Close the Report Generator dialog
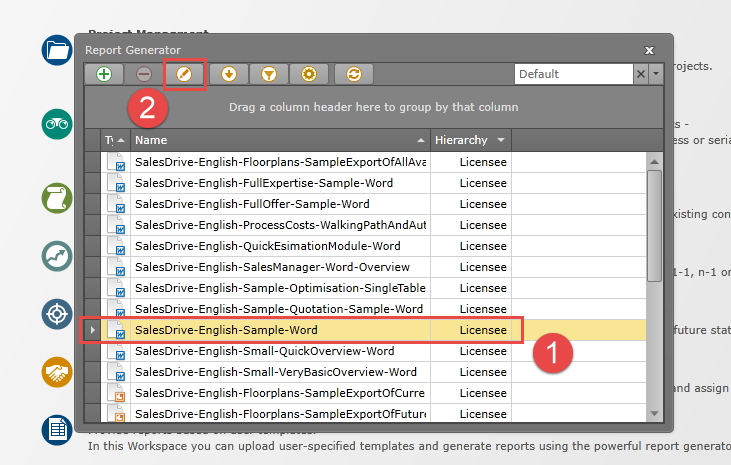This screenshot has height=465, width=731. pyautogui.click(x=649, y=50)
